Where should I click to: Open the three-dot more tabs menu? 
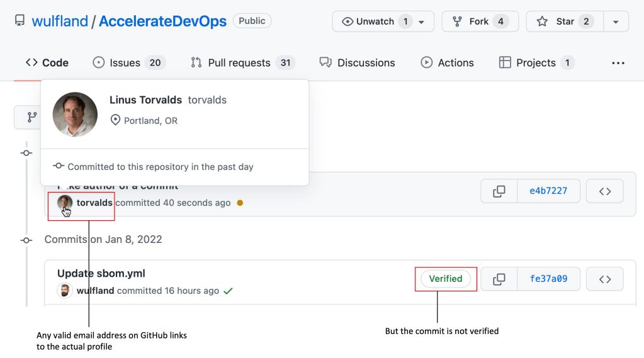pyautogui.click(x=618, y=63)
